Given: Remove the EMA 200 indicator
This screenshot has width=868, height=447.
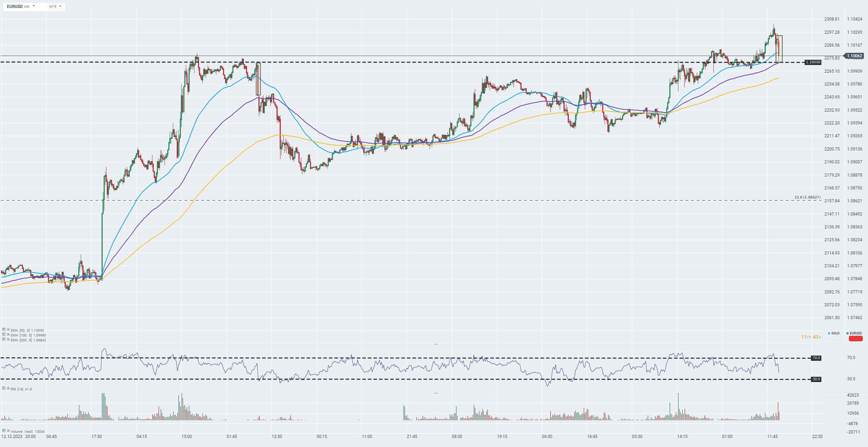Looking at the screenshot, I should pos(8,339).
